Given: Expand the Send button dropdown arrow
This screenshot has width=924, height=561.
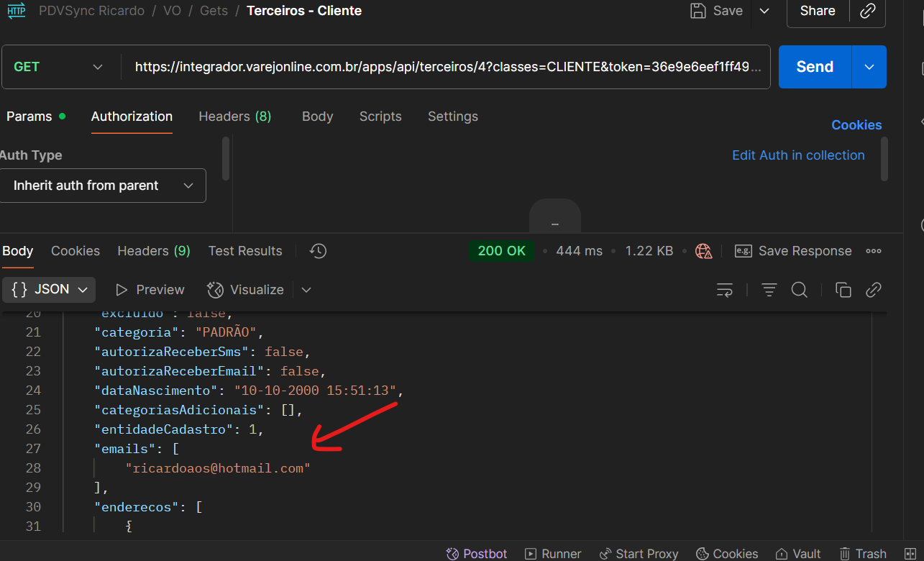Looking at the screenshot, I should 869,67.
